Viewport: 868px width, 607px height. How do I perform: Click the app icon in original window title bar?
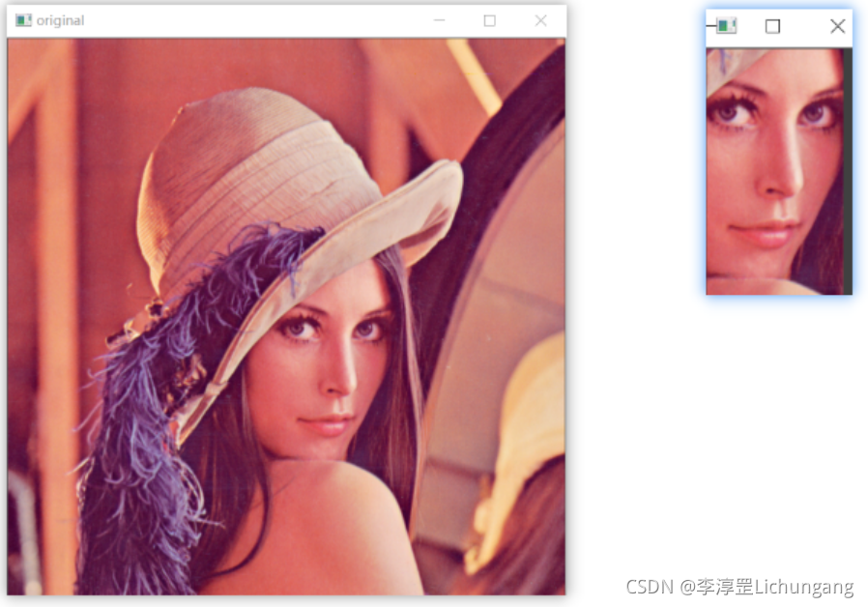[x=23, y=20]
